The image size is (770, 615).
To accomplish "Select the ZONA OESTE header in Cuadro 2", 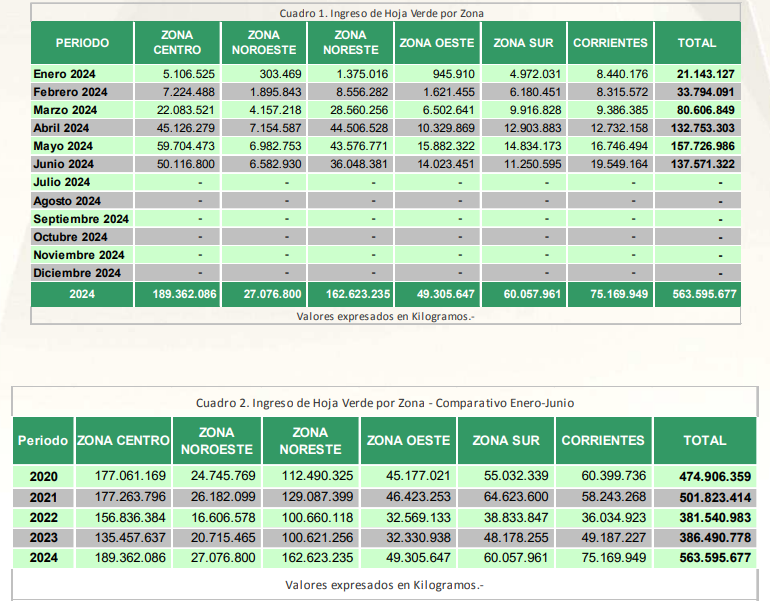I will (408, 441).
